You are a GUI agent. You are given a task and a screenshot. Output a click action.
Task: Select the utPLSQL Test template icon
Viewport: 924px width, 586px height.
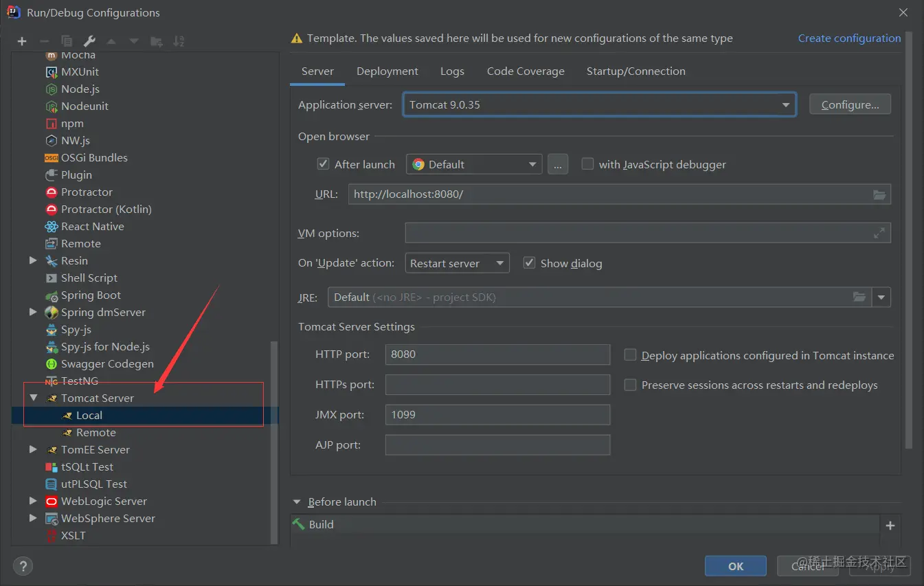tap(51, 484)
